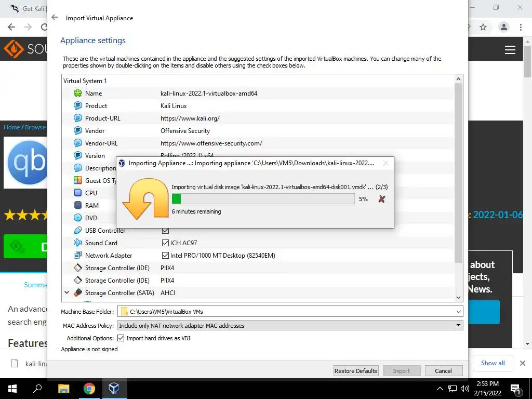The image size is (532, 399).
Task: Go back with the wizard's arrow
Action: click(x=55, y=17)
